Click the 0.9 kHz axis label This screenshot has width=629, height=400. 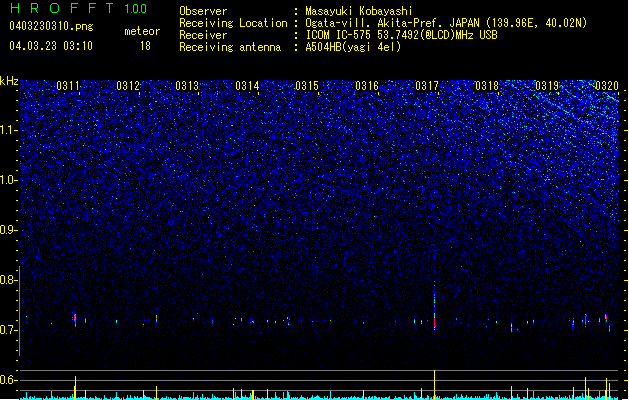[9, 230]
